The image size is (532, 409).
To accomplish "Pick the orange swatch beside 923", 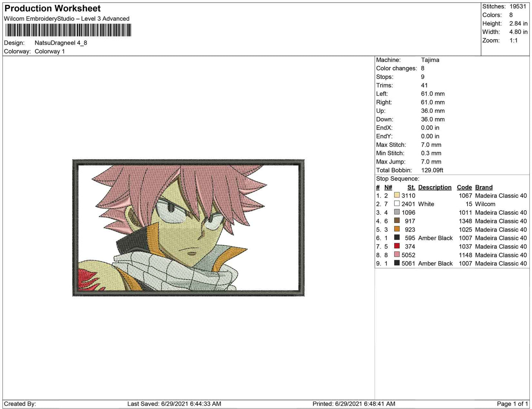I will (x=397, y=229).
